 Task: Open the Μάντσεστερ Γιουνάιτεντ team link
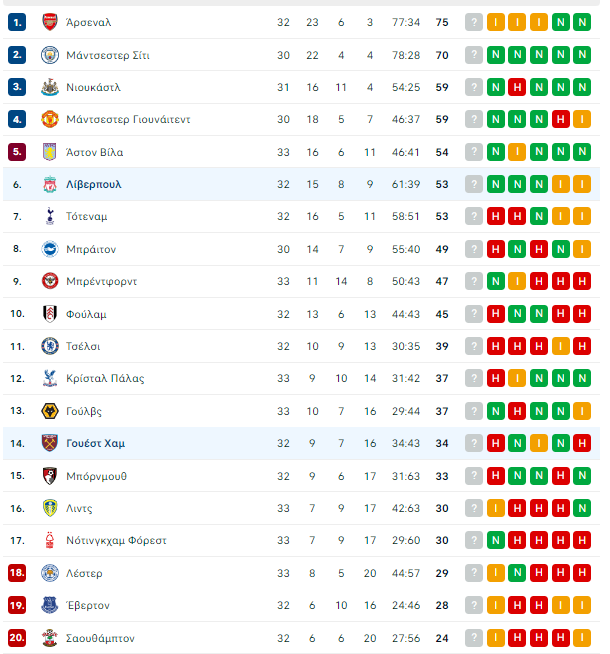coord(128,120)
